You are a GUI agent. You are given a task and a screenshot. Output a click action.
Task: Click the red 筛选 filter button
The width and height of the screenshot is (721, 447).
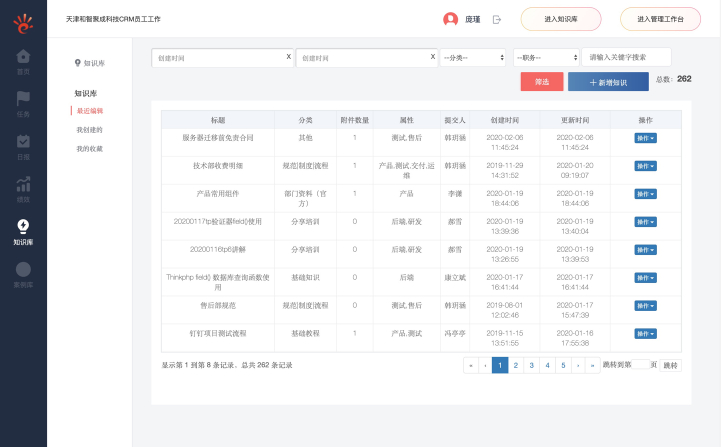542,83
